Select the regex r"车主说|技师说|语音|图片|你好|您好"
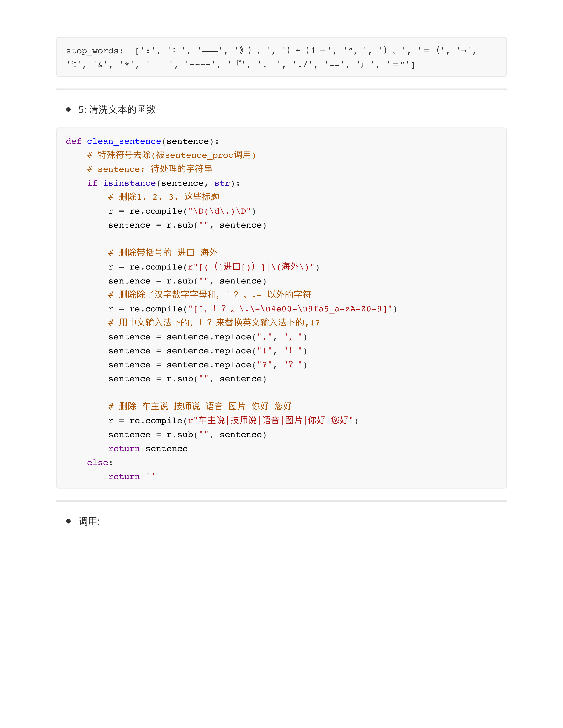This screenshot has width=563, height=728. pyautogui.click(x=270, y=420)
